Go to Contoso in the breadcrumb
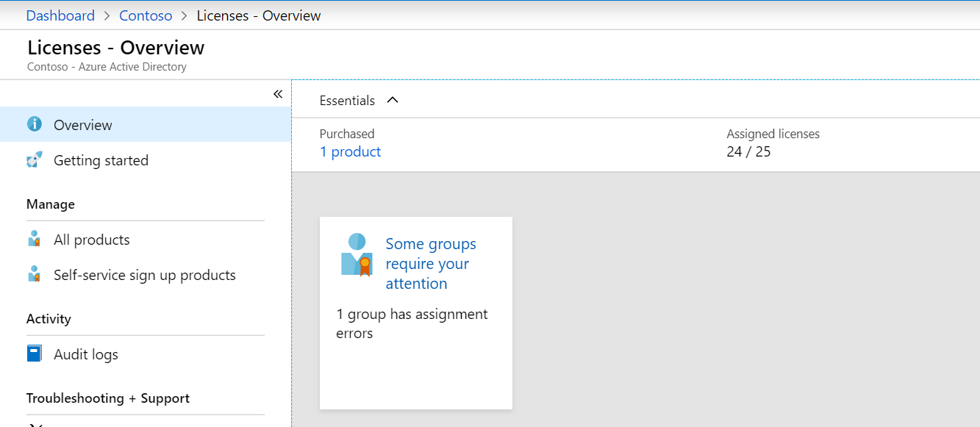 click(x=146, y=15)
